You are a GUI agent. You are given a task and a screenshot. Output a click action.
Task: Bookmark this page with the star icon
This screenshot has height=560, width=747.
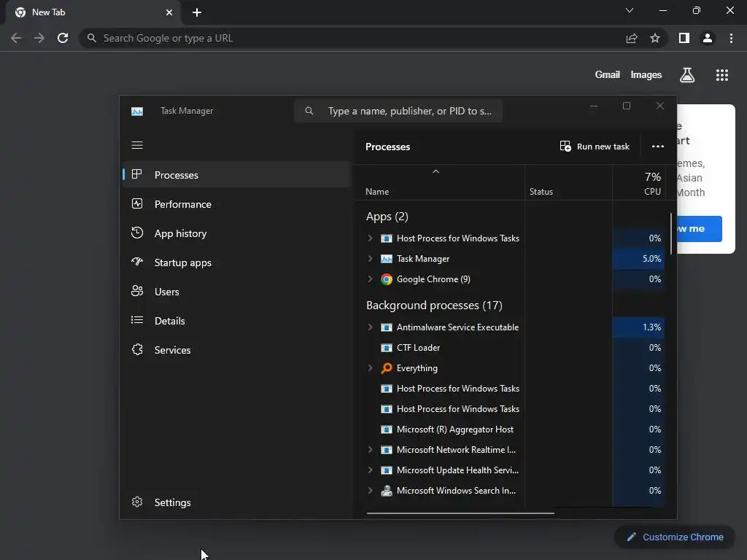coord(655,38)
